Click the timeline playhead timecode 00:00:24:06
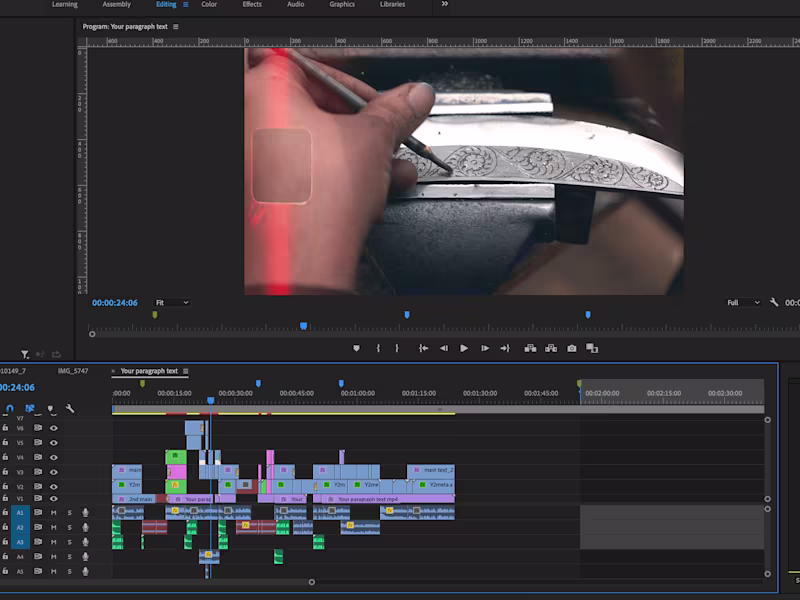The image size is (800, 600). 17,388
